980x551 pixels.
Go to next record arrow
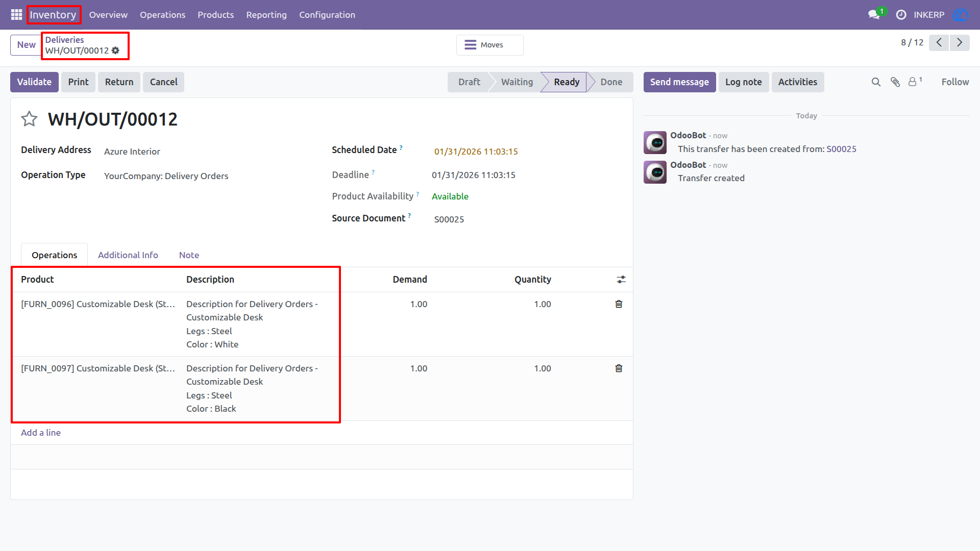(960, 42)
